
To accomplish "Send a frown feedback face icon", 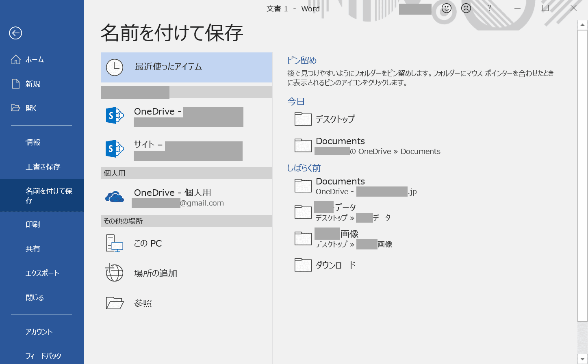I will [x=466, y=8].
